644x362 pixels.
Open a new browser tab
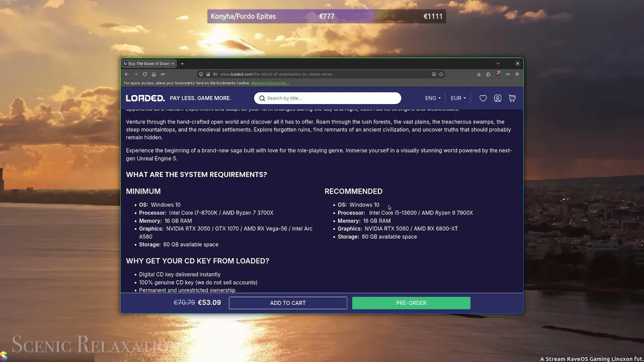coord(182,64)
